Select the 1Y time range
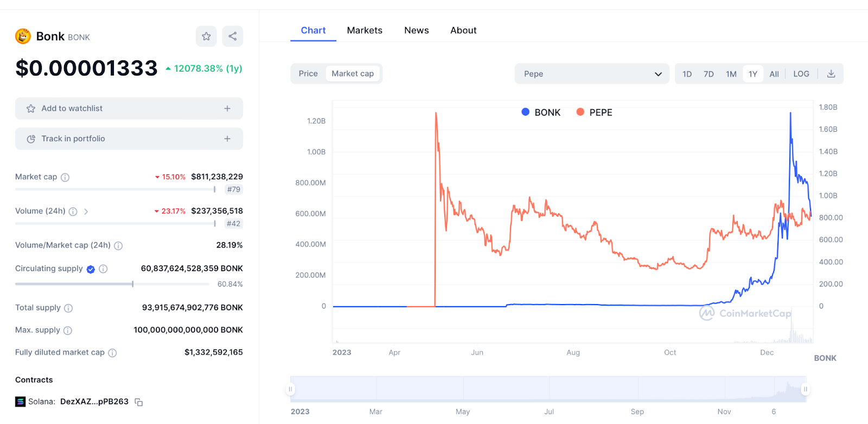The image size is (868, 424). tap(753, 74)
